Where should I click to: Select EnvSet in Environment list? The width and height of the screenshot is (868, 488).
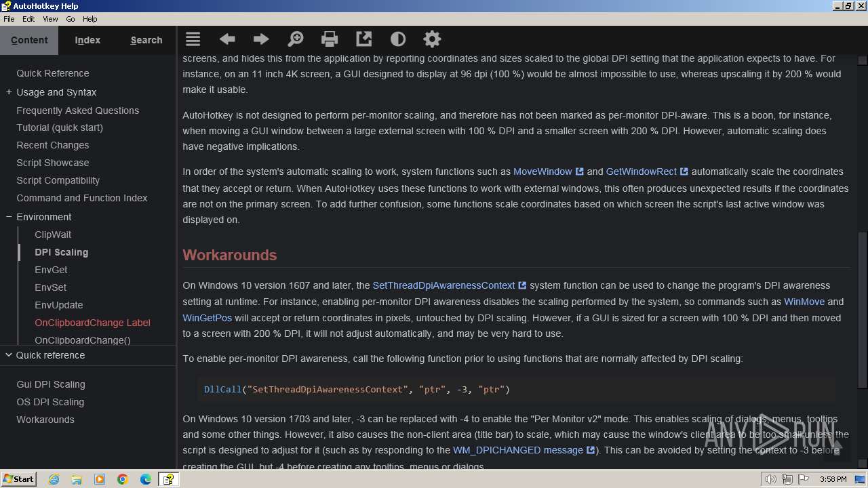[51, 287]
